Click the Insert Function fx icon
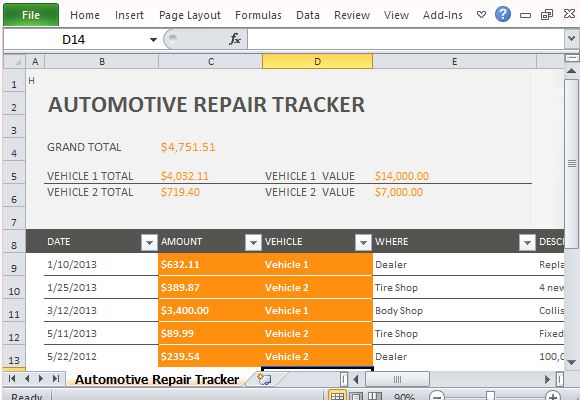The height and width of the screenshot is (400, 580). pyautogui.click(x=235, y=39)
